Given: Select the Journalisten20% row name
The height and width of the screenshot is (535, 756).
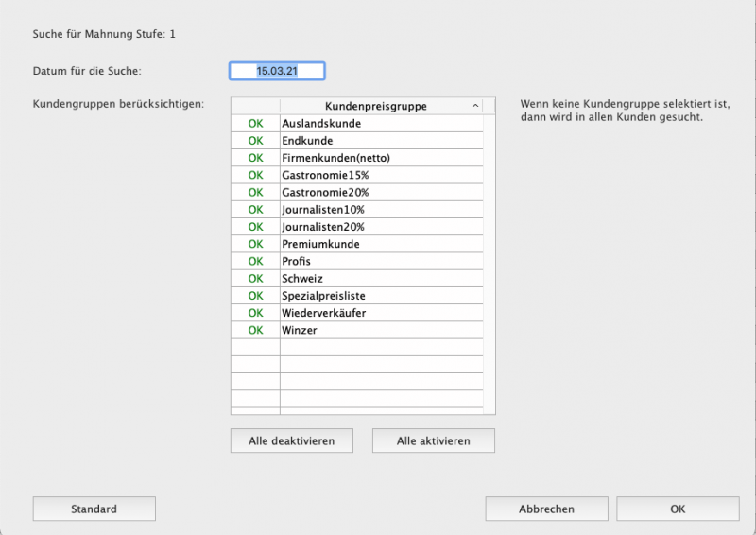Looking at the screenshot, I should click(x=382, y=227).
